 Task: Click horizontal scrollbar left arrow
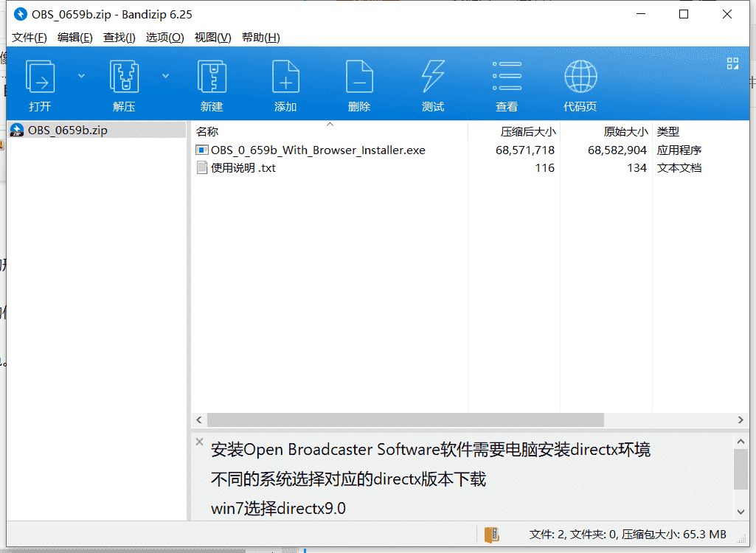(199, 420)
